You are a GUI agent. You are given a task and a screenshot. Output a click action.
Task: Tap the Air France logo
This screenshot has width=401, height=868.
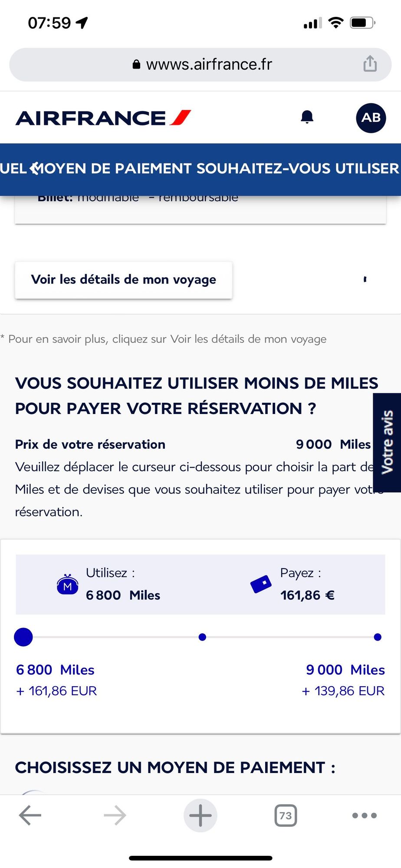103,118
